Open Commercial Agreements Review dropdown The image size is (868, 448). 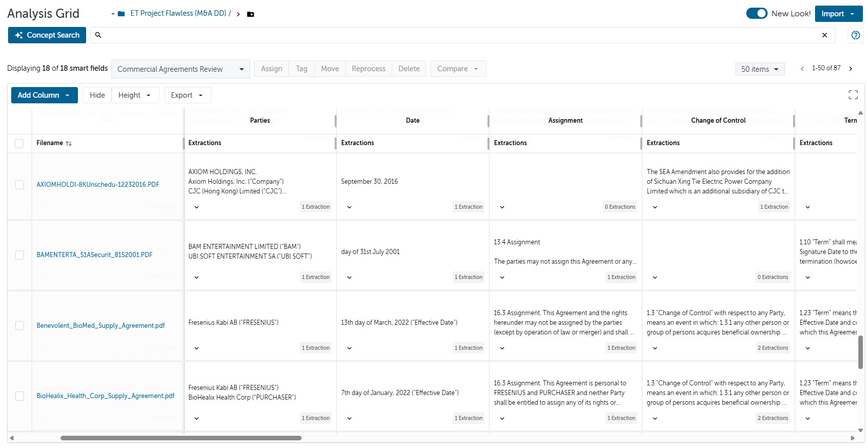click(x=181, y=69)
